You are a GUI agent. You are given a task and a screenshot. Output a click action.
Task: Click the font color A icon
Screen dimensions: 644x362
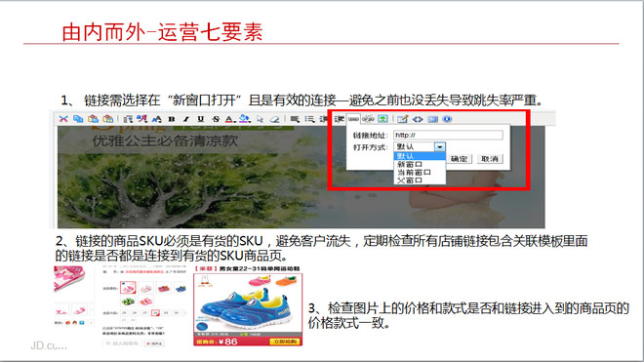pyautogui.click(x=229, y=119)
